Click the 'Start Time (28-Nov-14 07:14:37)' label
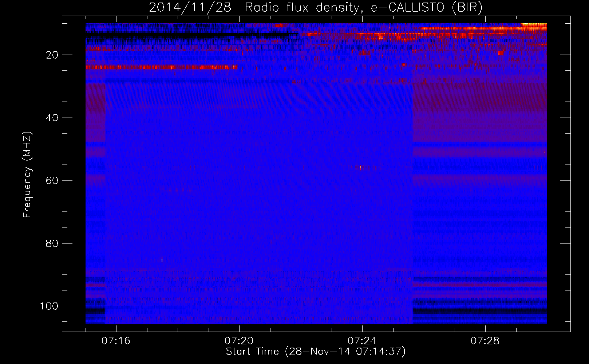This screenshot has height=364, width=589. (316, 352)
